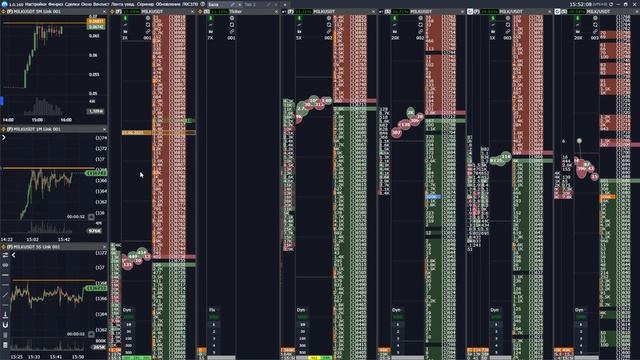Open the Настройки menu
The height and width of the screenshot is (360, 640).
[x=36, y=4]
